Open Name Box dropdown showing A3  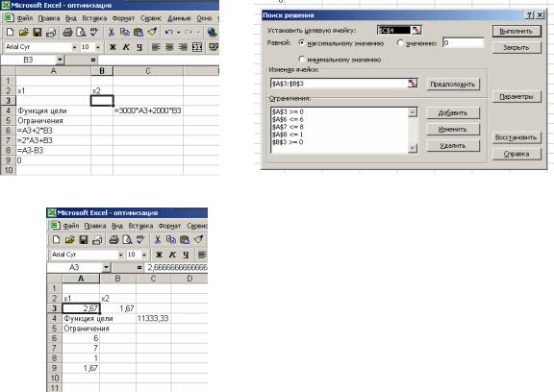pos(106,267)
